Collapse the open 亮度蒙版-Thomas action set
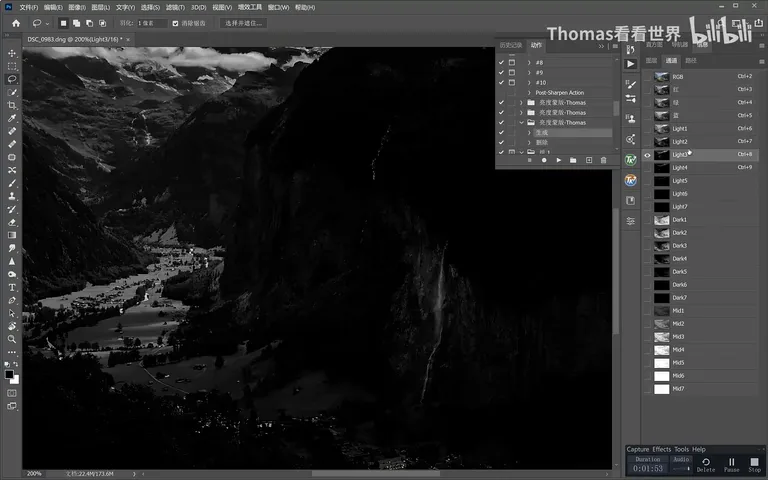The height and width of the screenshot is (480, 768). [x=521, y=122]
